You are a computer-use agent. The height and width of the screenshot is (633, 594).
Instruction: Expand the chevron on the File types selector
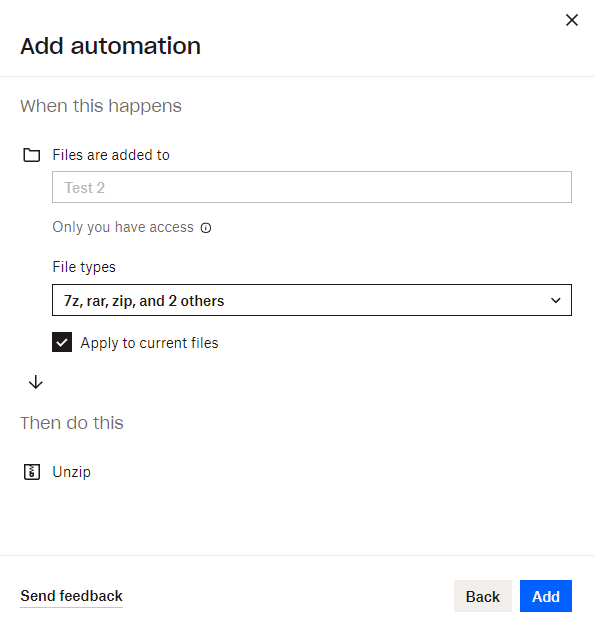click(556, 300)
